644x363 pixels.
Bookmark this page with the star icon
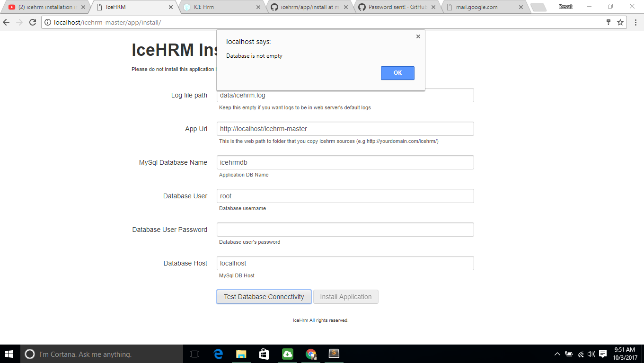[x=620, y=22]
